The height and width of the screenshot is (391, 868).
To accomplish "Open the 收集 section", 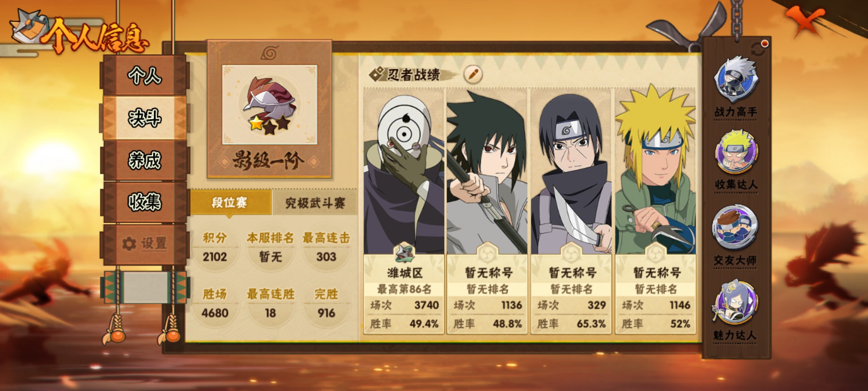I will coord(145,202).
